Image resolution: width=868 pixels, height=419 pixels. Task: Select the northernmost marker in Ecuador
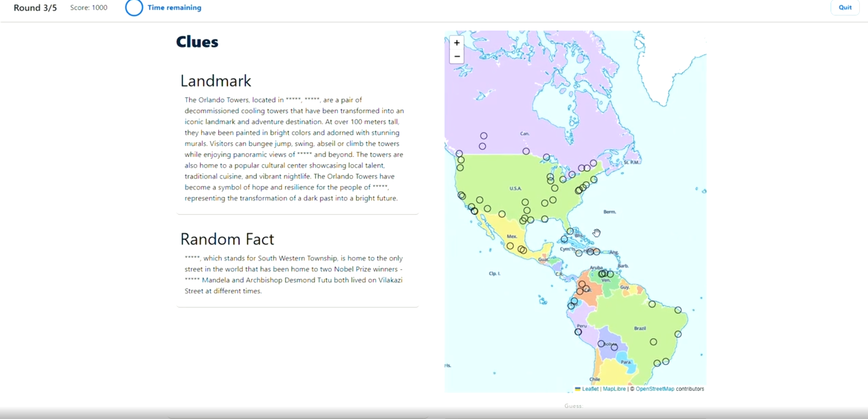574,301
